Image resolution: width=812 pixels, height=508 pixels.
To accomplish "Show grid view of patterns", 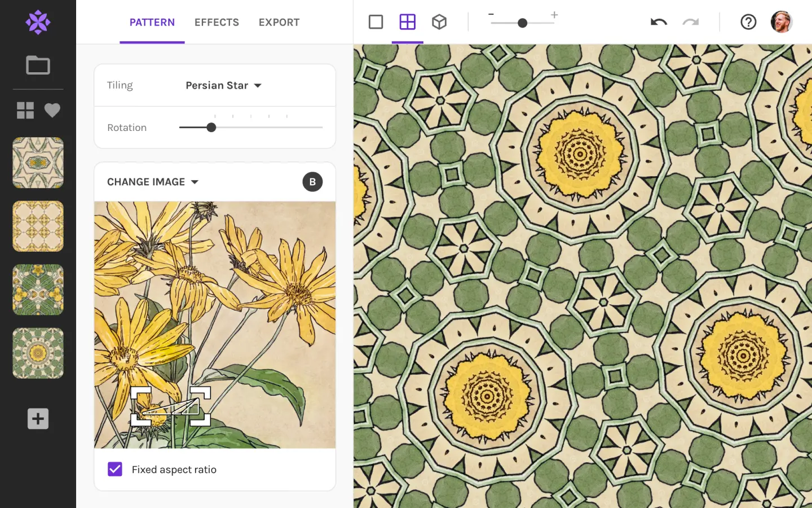I will pyautogui.click(x=25, y=110).
